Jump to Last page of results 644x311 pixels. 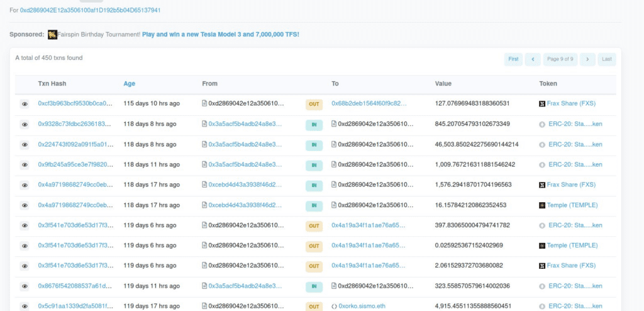point(607,59)
